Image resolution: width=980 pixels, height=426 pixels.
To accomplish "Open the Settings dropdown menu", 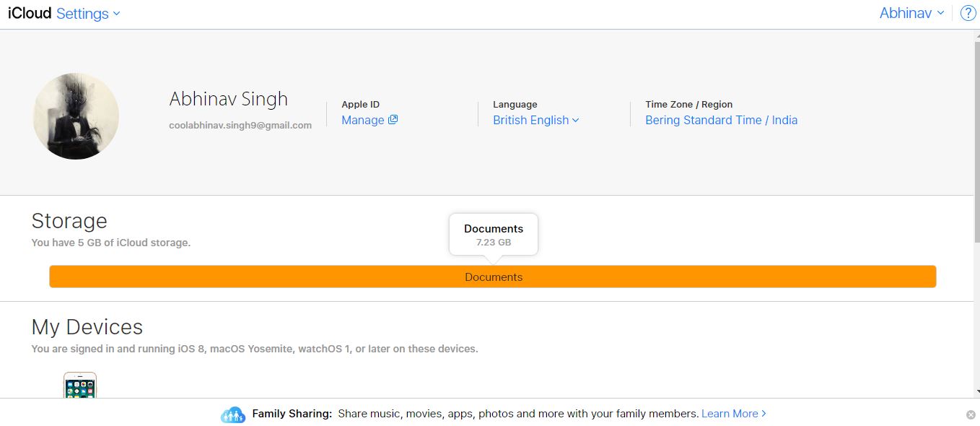I will click(88, 13).
